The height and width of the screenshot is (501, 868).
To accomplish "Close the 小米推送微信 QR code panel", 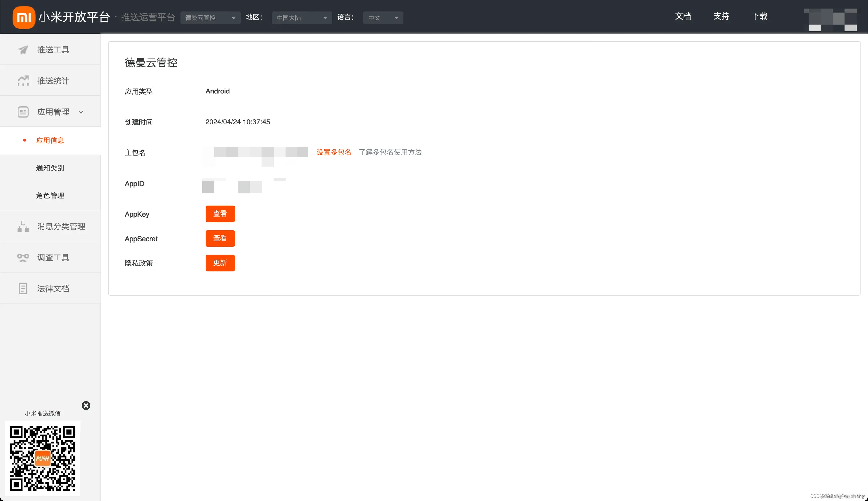I will [x=86, y=405].
